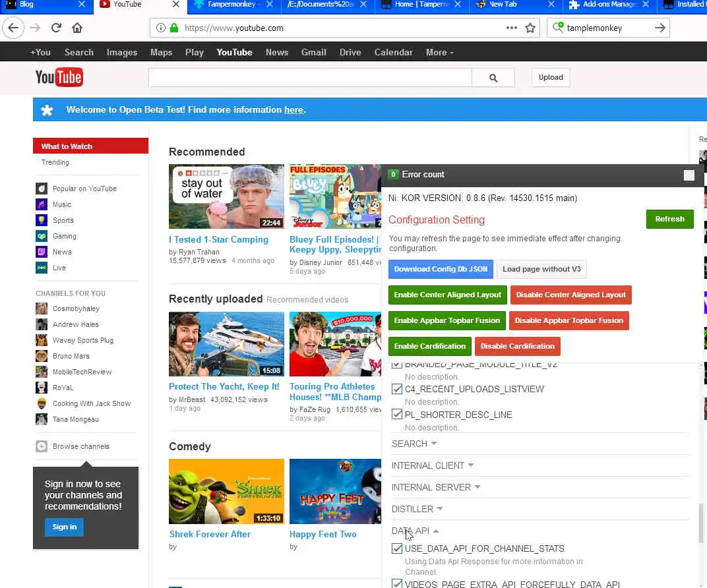Screen dimensions: 707x588
Task: Expand the SEARCH config section
Action: (414, 444)
